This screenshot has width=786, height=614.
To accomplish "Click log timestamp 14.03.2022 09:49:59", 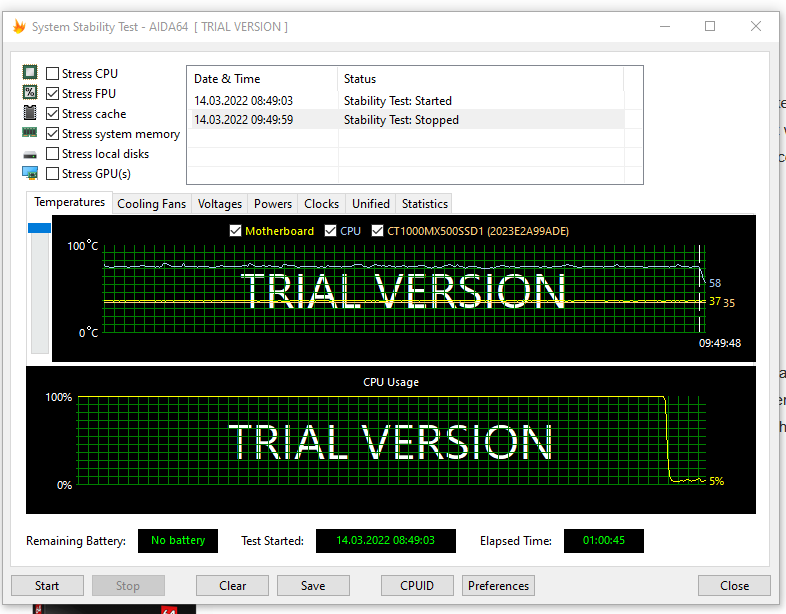I will [244, 120].
